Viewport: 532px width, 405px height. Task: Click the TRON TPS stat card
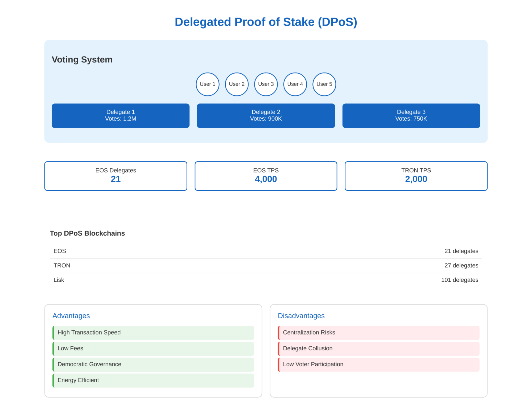[416, 176]
